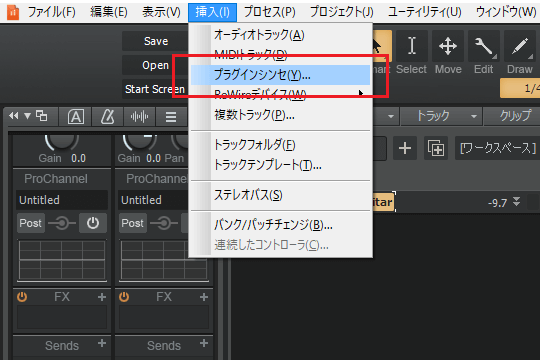Open the console view options dropdown arrow
Viewport: 540px width, 360px height.
pyautogui.click(x=28, y=116)
